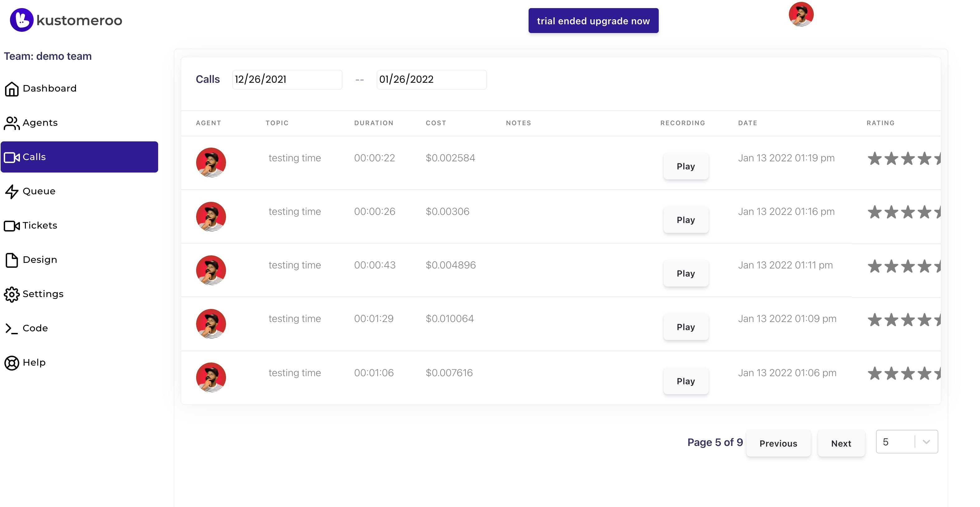Open Dashboard via the house icon
Viewport: 980px width, 507px height.
tap(12, 89)
